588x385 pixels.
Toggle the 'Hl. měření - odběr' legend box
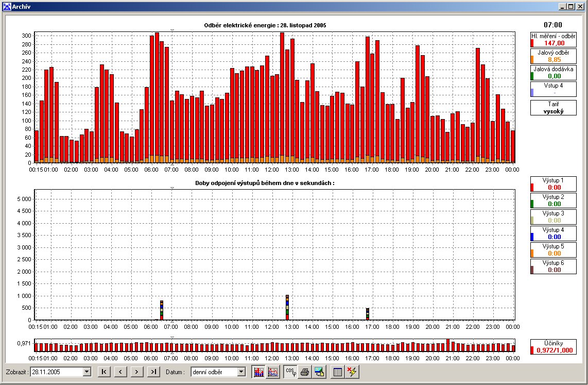point(553,39)
